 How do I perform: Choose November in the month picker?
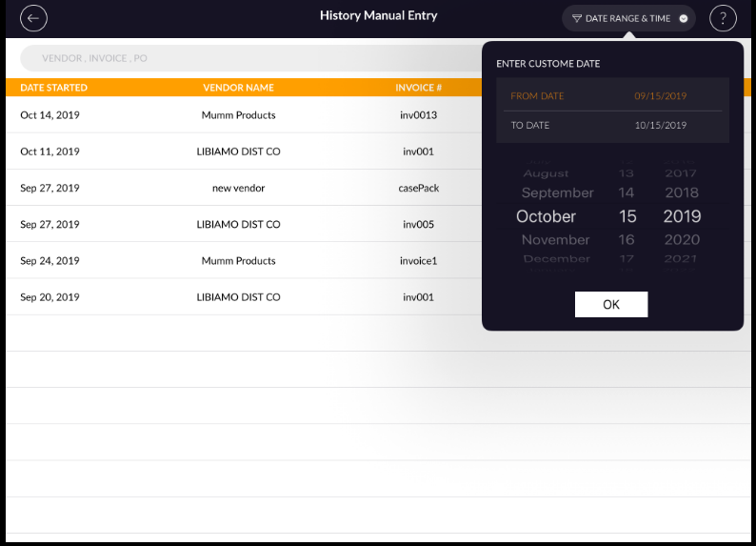point(555,240)
